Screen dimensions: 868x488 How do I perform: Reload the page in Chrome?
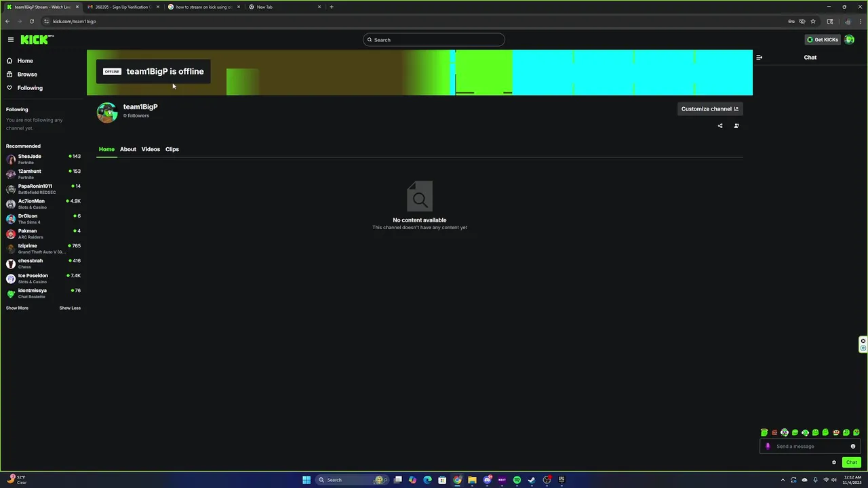31,21
